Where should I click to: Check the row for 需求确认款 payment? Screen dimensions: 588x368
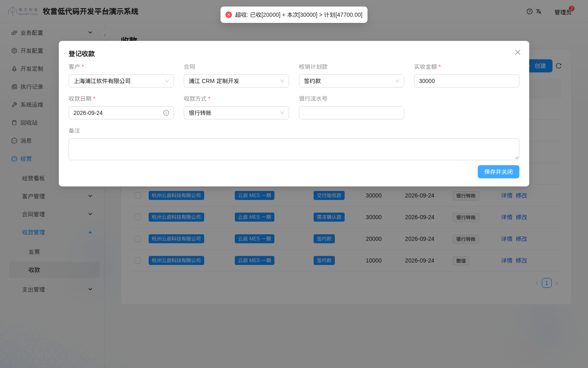(x=138, y=217)
